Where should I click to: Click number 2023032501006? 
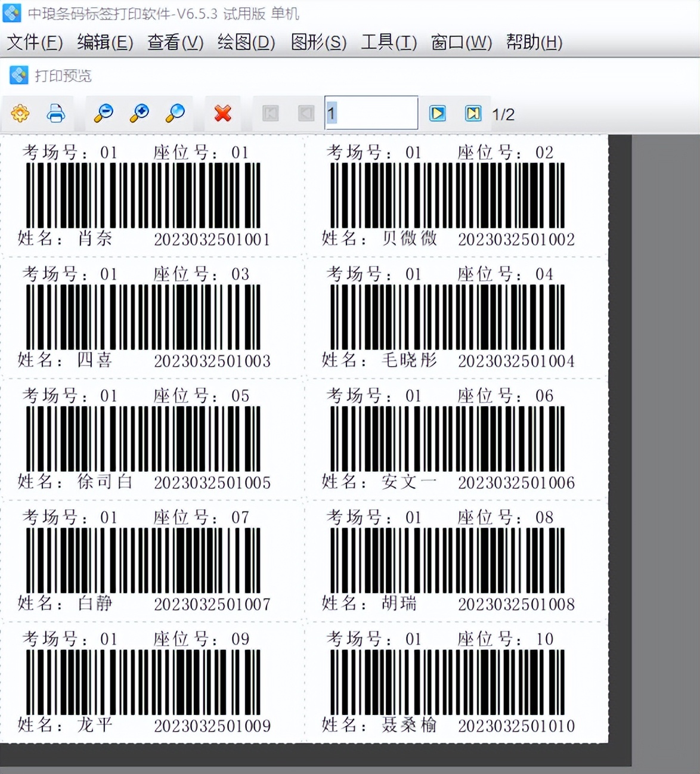coord(516,483)
